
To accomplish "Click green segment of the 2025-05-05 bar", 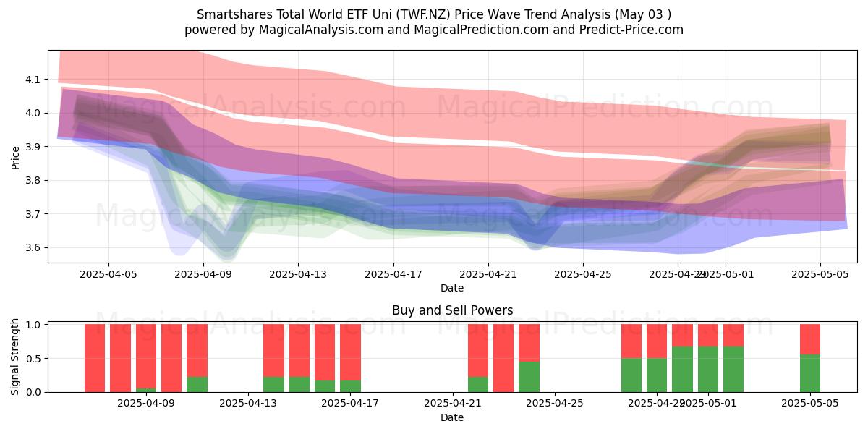I will coord(810,373).
